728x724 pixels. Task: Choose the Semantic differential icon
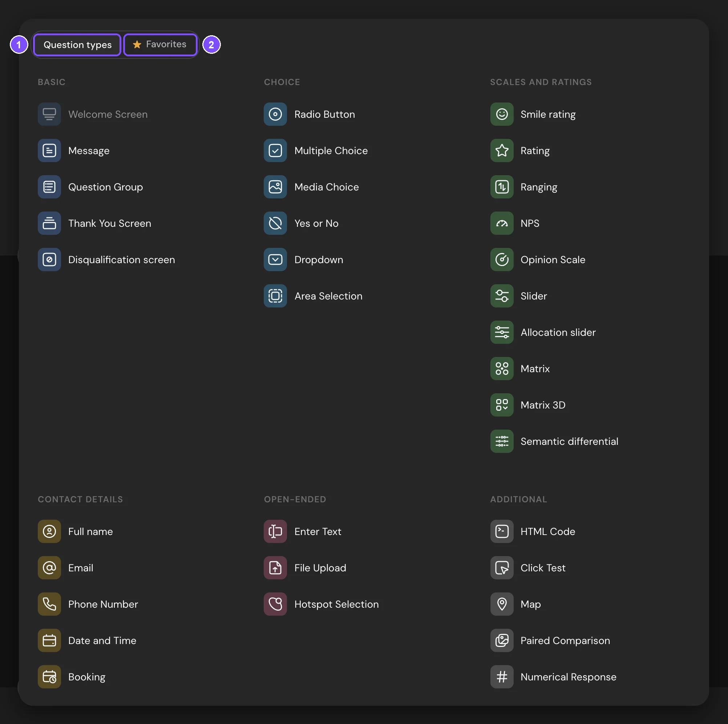click(502, 441)
